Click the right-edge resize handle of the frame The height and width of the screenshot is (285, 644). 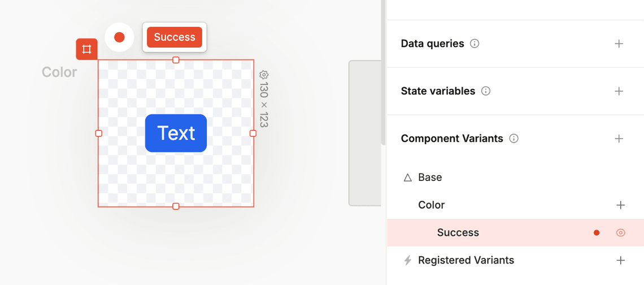tap(253, 133)
